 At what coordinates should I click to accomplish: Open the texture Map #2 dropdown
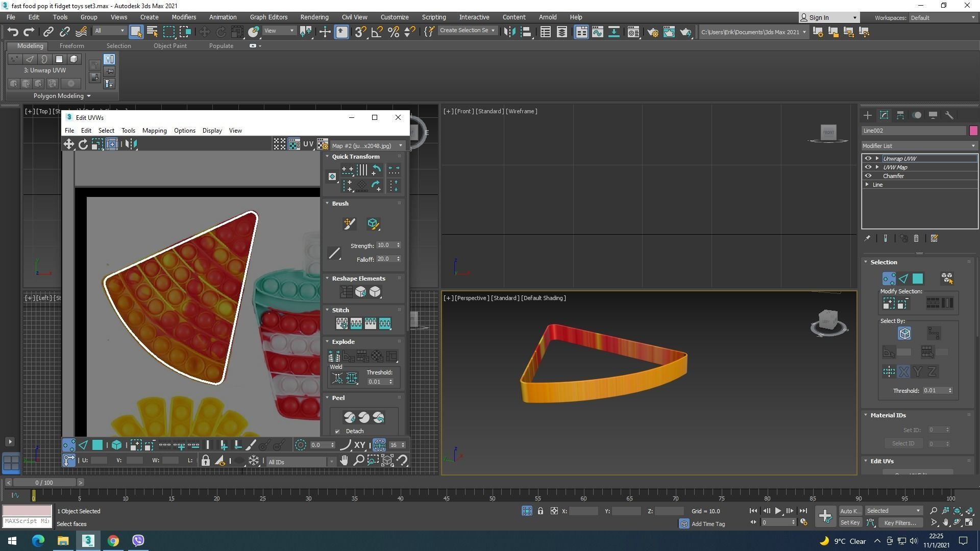click(367, 146)
